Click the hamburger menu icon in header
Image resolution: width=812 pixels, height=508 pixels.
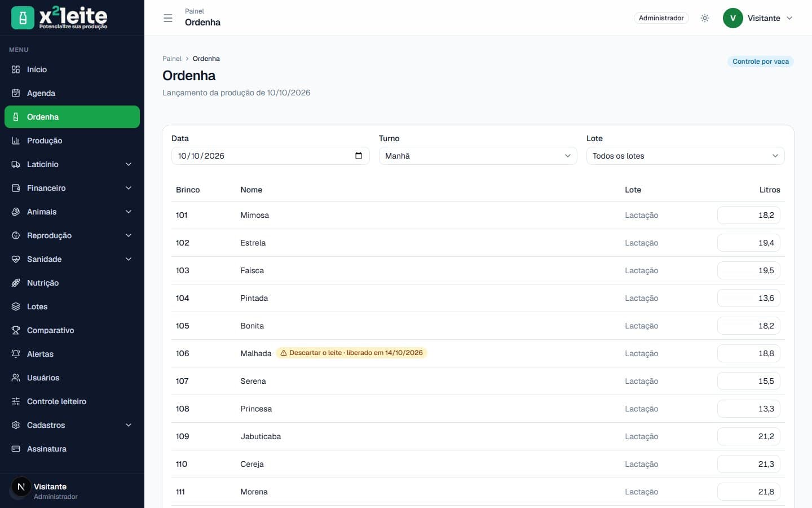pyautogui.click(x=168, y=18)
